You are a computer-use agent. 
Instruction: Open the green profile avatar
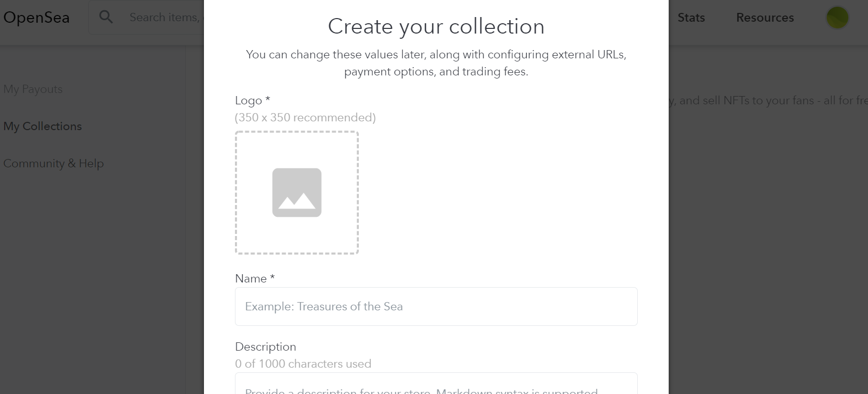pyautogui.click(x=837, y=18)
